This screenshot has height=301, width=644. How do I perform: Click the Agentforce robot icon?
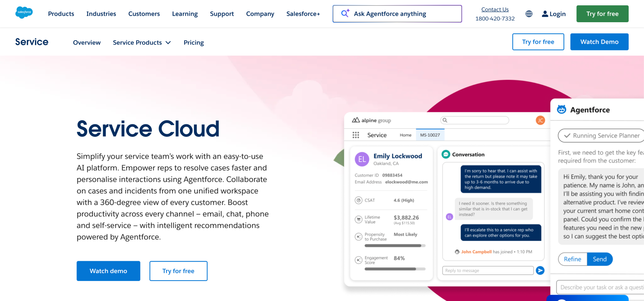tap(562, 109)
